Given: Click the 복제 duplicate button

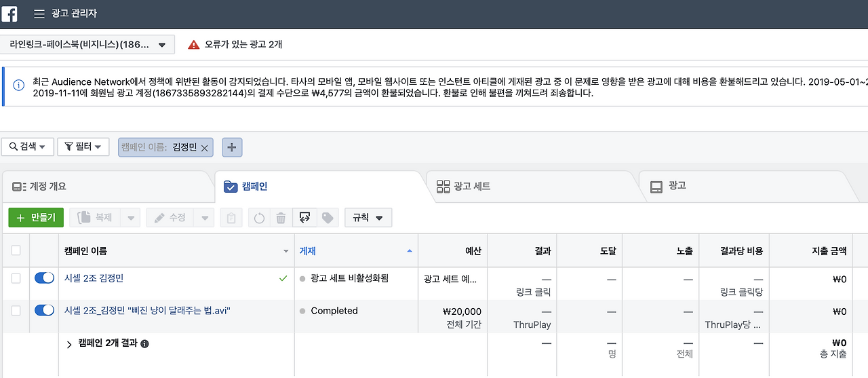Looking at the screenshot, I should coord(96,218).
